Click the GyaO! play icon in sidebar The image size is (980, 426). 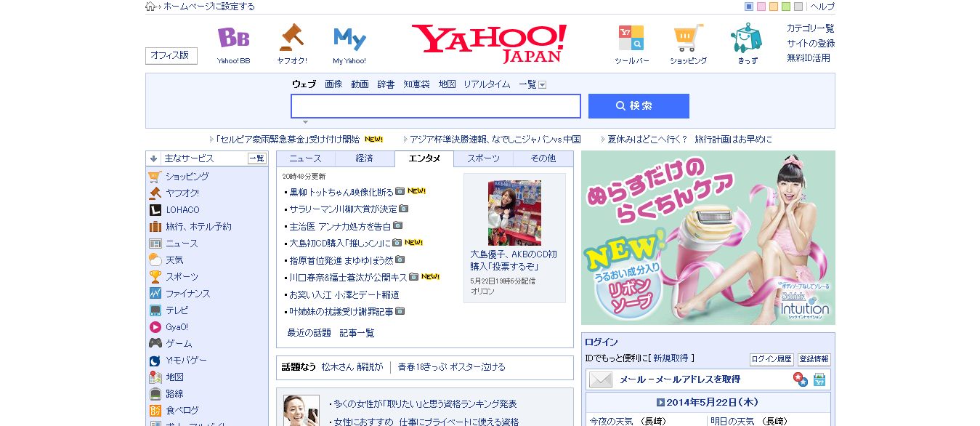[x=155, y=327]
